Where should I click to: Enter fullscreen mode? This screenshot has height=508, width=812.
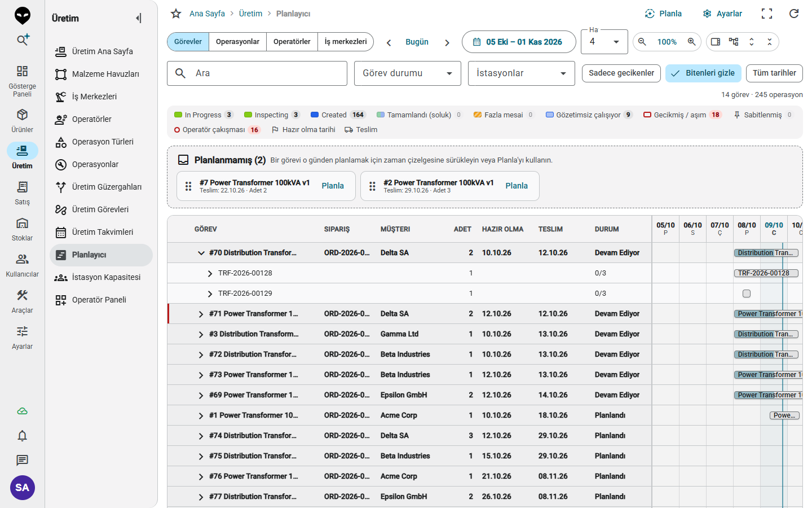[767, 14]
